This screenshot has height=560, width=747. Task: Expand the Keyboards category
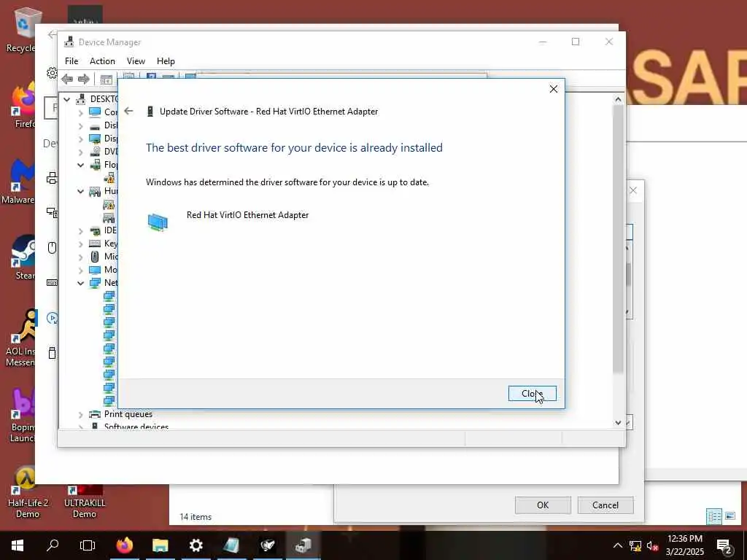(x=80, y=244)
